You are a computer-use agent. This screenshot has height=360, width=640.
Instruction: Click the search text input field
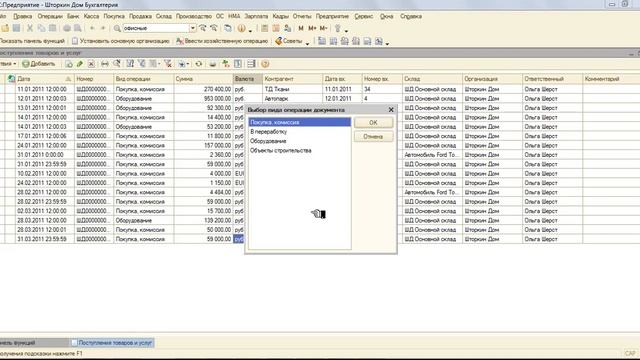(x=156, y=28)
